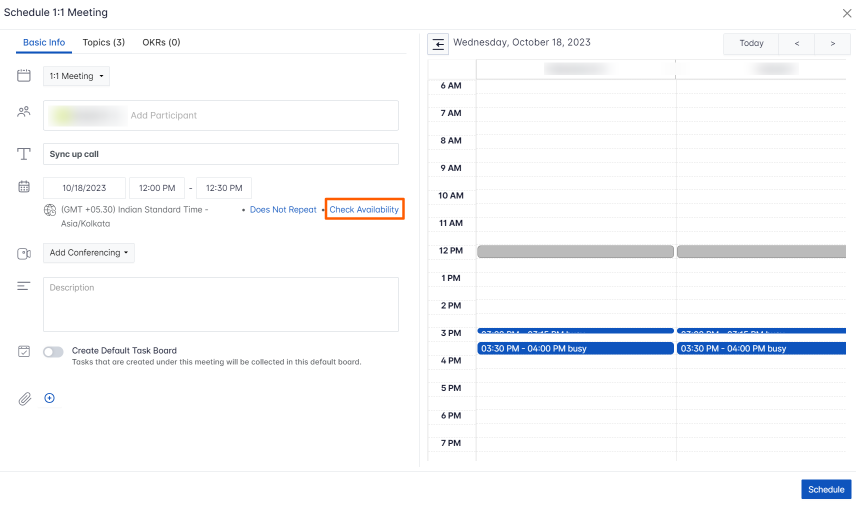The height and width of the screenshot is (507, 856).
Task: Click the Check Availability link
Action: click(x=364, y=210)
